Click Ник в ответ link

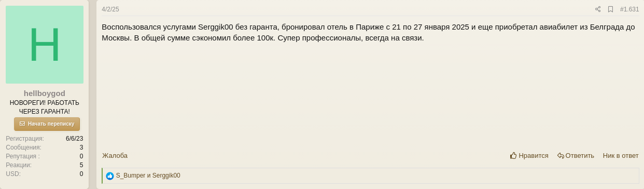621,156
